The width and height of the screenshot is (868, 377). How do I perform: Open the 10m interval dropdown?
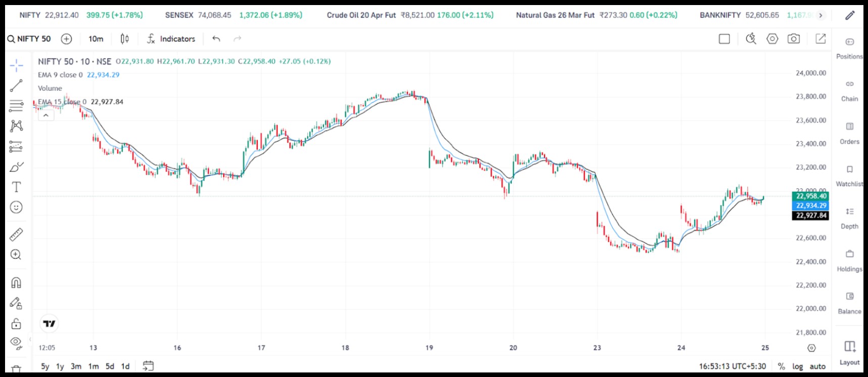[x=95, y=39]
